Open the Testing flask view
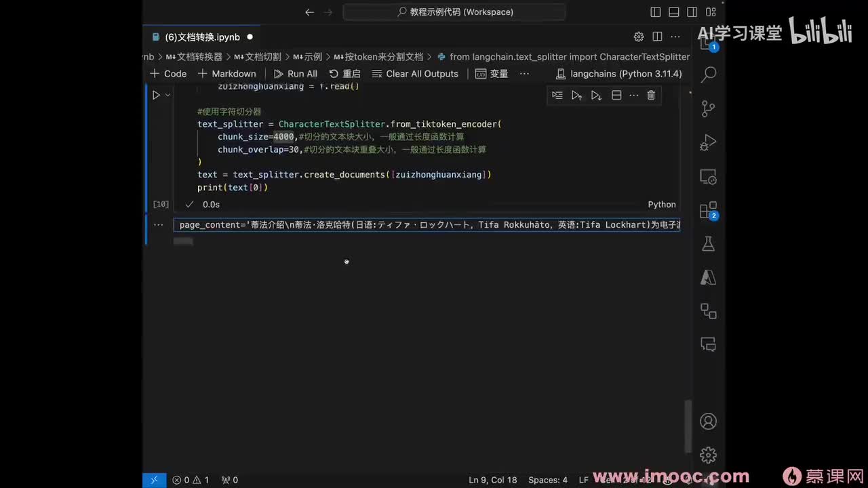Image resolution: width=868 pixels, height=488 pixels. pos(709,244)
